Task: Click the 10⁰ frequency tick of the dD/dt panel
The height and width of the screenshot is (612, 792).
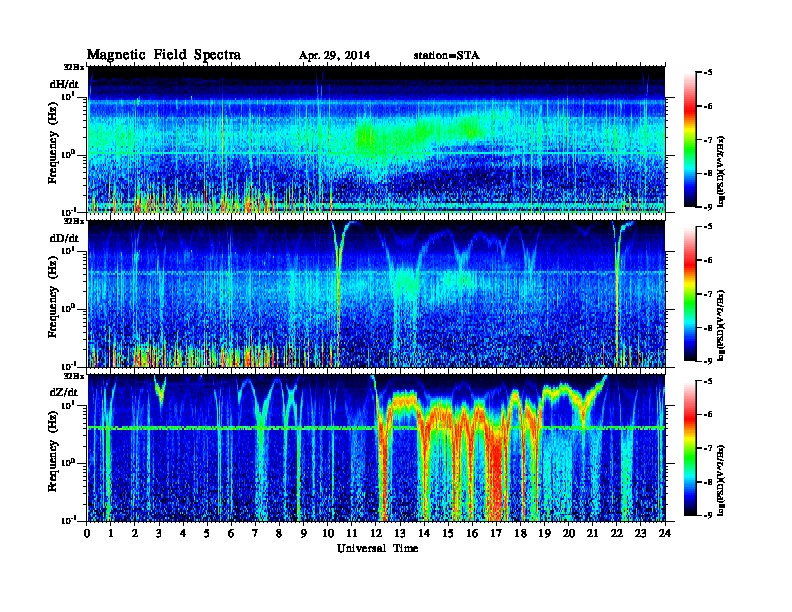Action: point(68,309)
